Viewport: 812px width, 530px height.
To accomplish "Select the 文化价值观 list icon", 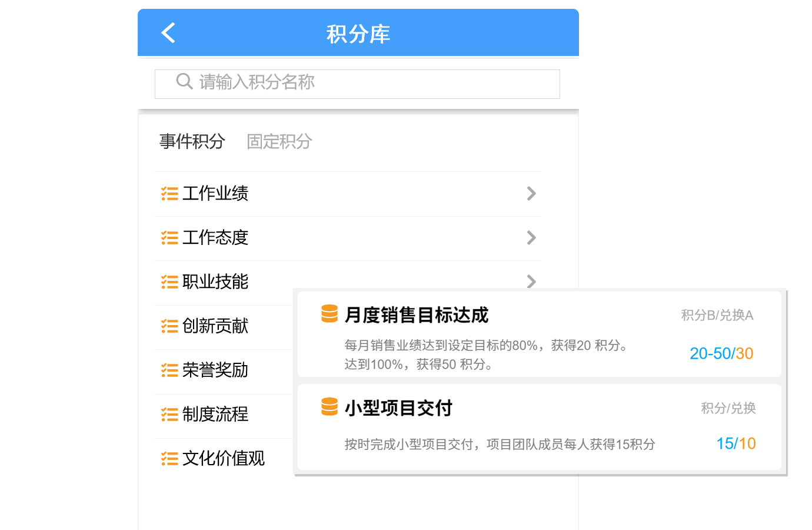I will click(168, 458).
